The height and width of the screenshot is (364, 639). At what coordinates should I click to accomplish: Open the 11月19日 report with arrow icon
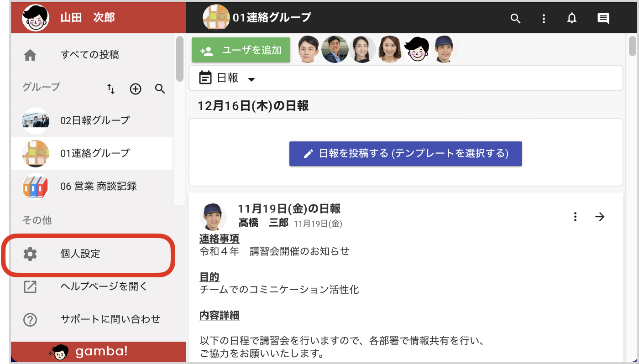pyautogui.click(x=600, y=217)
